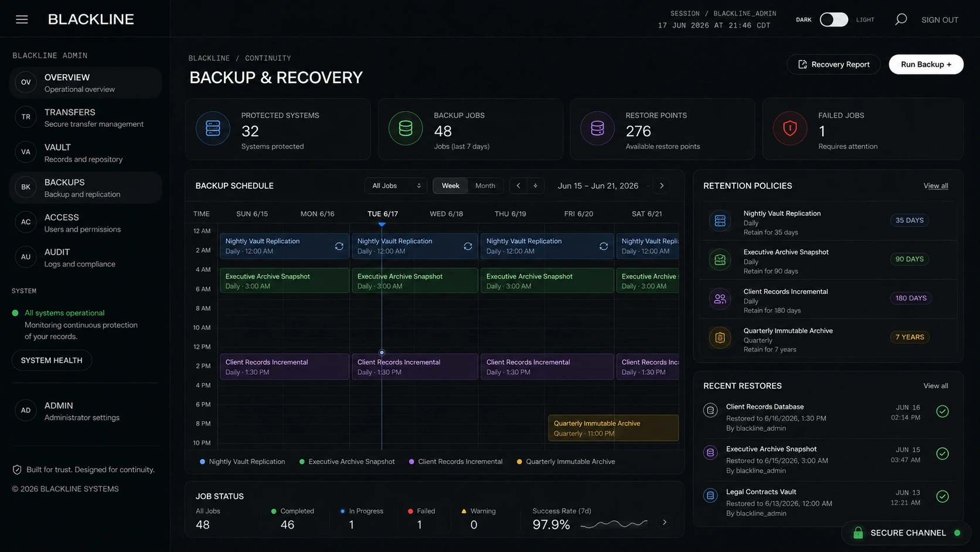Expand the success rate chevron in Job Status
The width and height of the screenshot is (980, 552).
665,522
